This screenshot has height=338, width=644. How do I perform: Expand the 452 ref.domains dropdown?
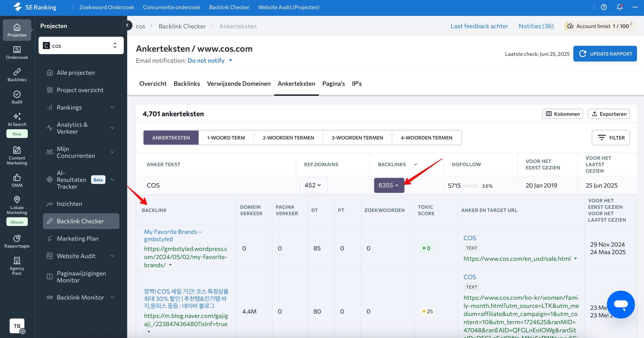pos(313,185)
